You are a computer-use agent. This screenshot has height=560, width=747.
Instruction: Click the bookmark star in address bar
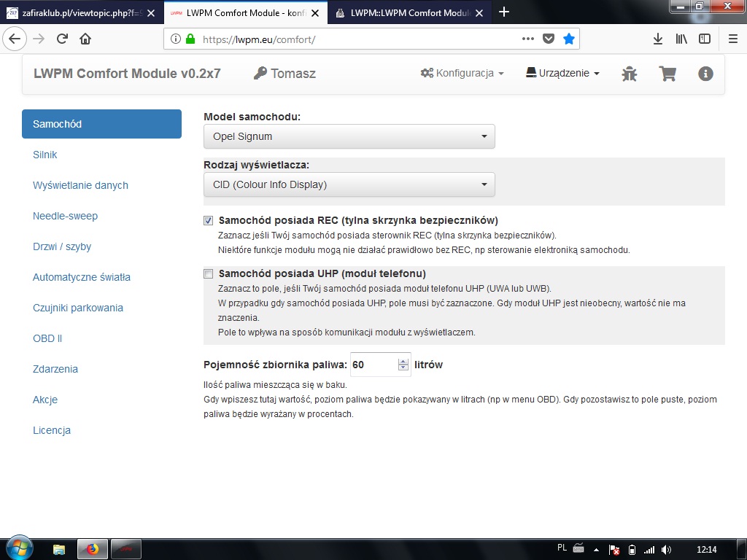tap(568, 39)
